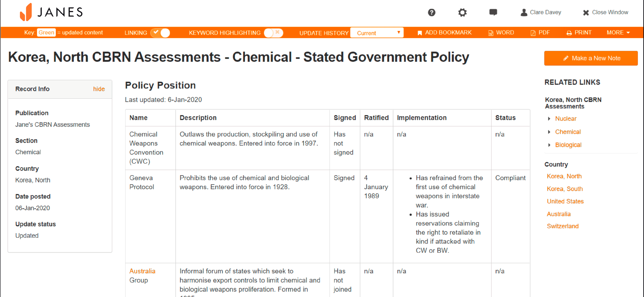Open the Nuclear related link
This screenshot has height=297, width=644.
coord(565,119)
